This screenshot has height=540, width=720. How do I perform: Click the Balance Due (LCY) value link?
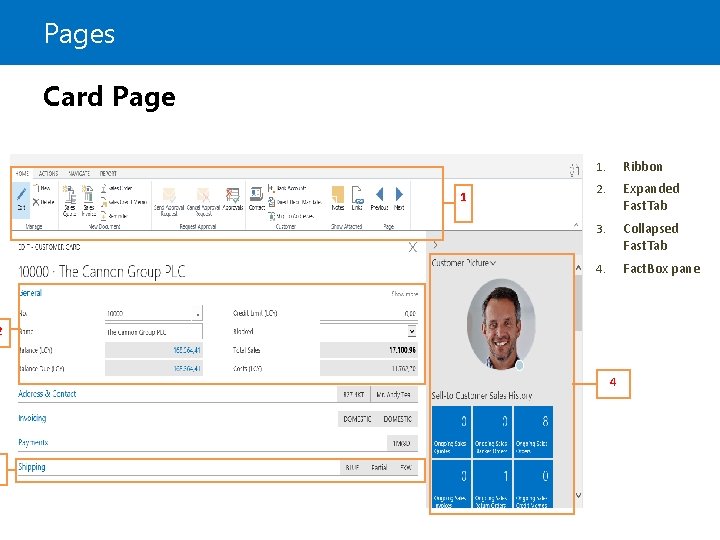tap(186, 368)
